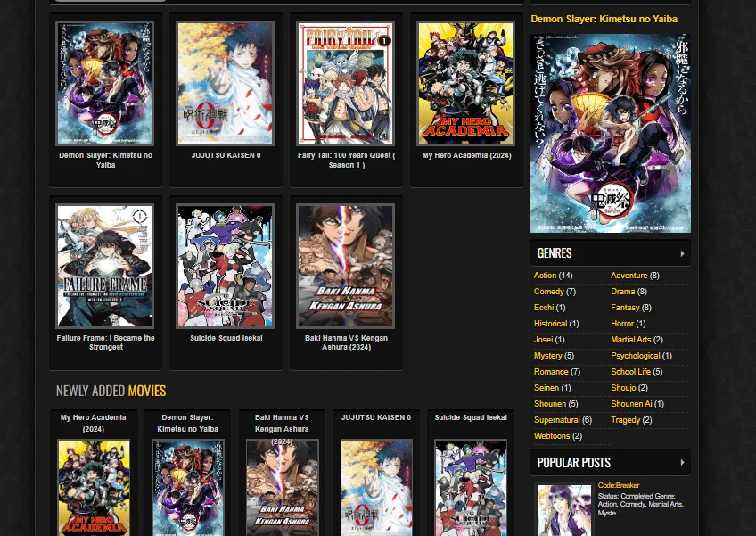
Task: Click 'Fairy Tail: 100 Years Quest ( Season 1 )' title
Action: tap(346, 161)
